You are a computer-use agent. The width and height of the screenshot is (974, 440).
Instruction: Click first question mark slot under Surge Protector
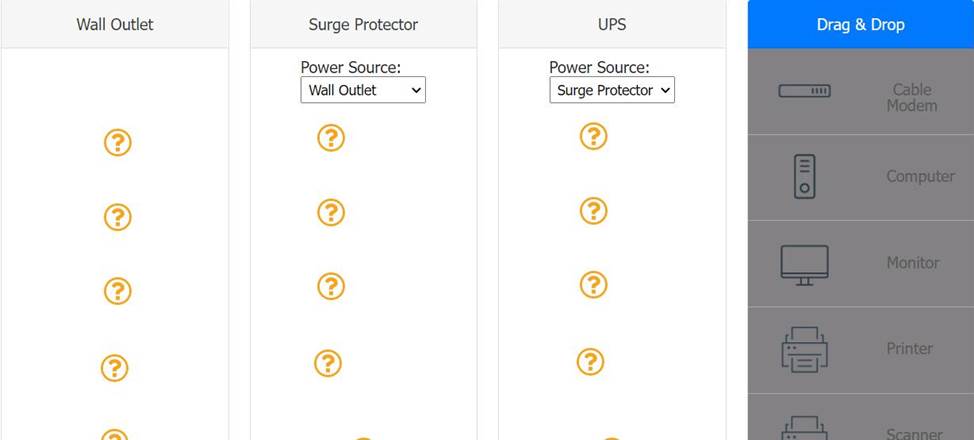(x=331, y=137)
